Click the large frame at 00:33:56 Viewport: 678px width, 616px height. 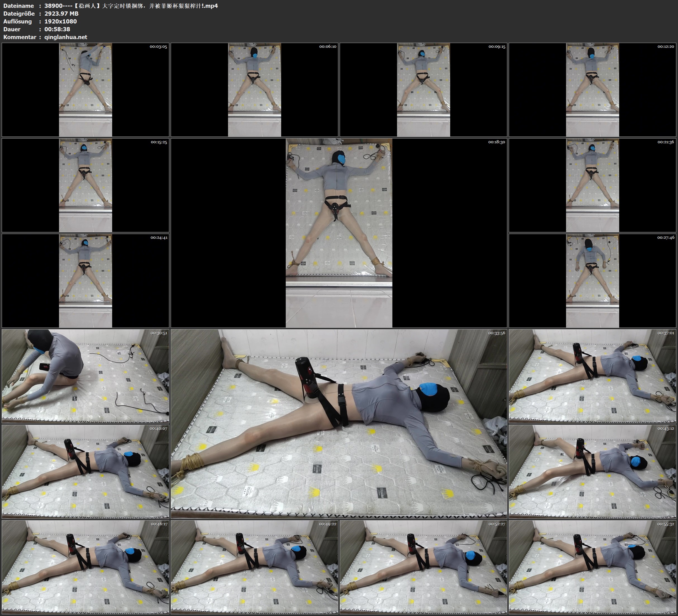(339, 424)
